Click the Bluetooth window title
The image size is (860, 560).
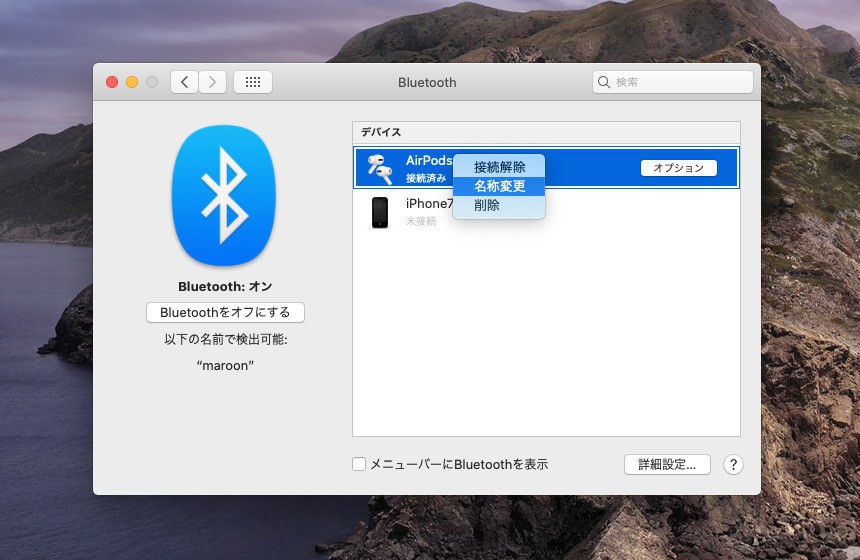click(x=427, y=82)
